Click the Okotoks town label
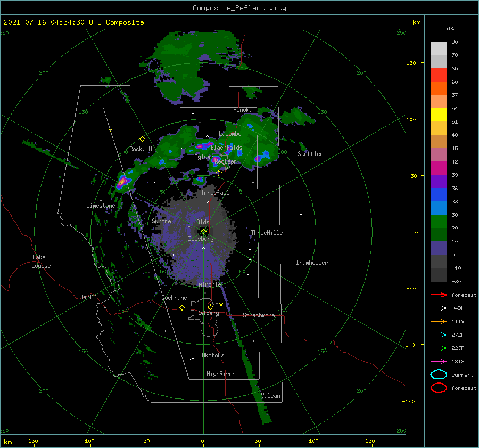The width and height of the screenshot is (479, 448). click(x=213, y=355)
